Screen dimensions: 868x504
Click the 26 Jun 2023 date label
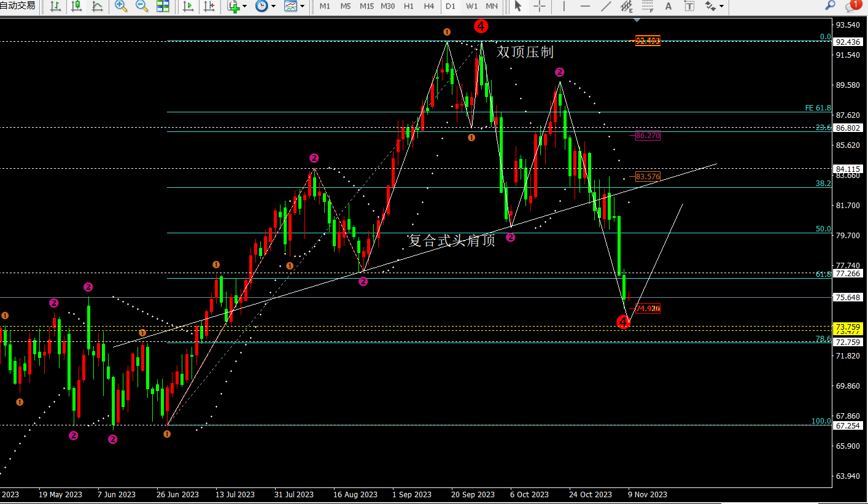point(178,494)
